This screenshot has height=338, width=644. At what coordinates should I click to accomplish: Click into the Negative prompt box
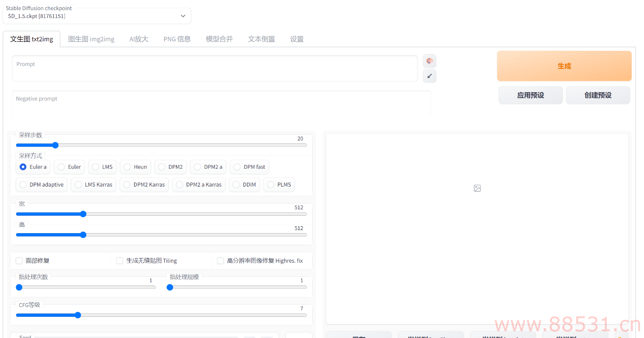[221, 103]
